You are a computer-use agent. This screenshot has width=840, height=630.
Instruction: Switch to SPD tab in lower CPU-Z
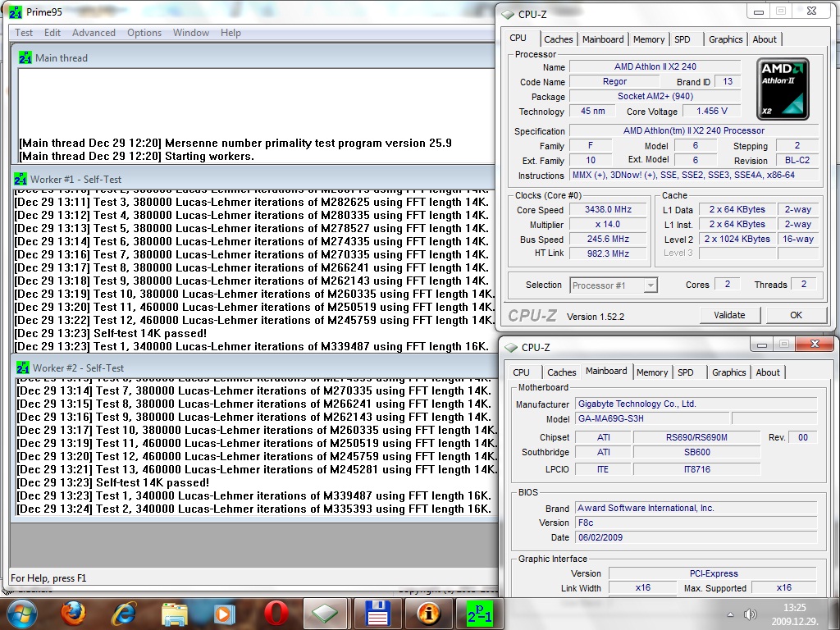[x=686, y=372]
